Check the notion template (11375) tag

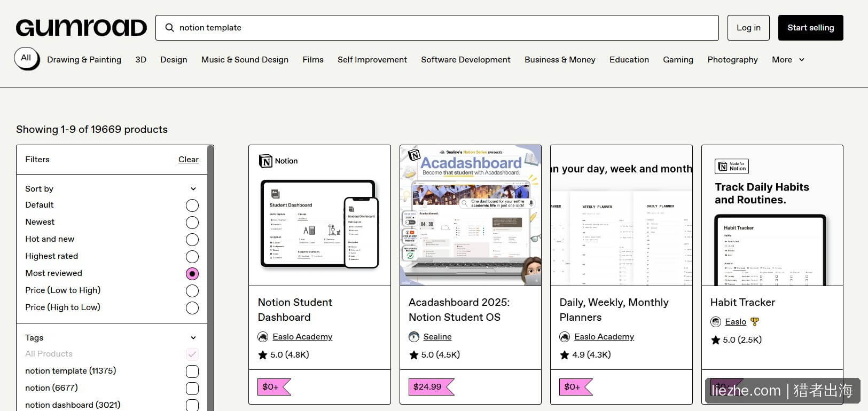pos(192,372)
